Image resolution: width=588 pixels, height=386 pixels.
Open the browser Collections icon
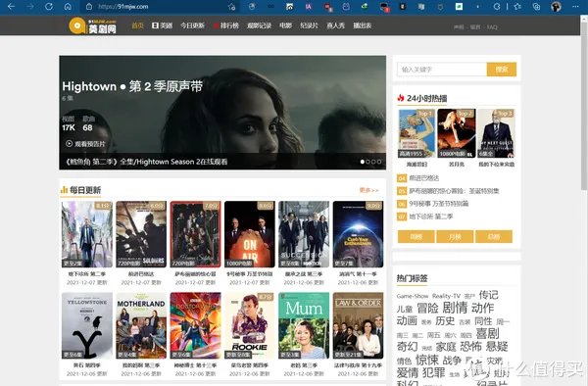[537, 7]
